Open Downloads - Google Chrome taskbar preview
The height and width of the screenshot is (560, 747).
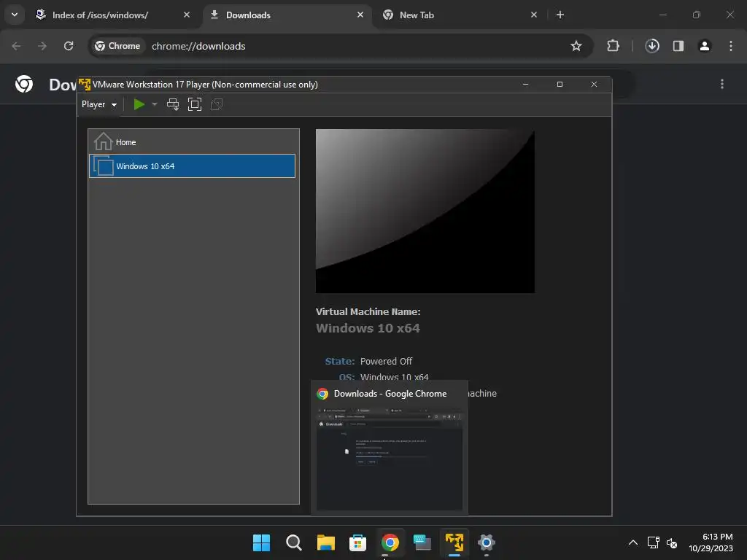click(x=390, y=448)
